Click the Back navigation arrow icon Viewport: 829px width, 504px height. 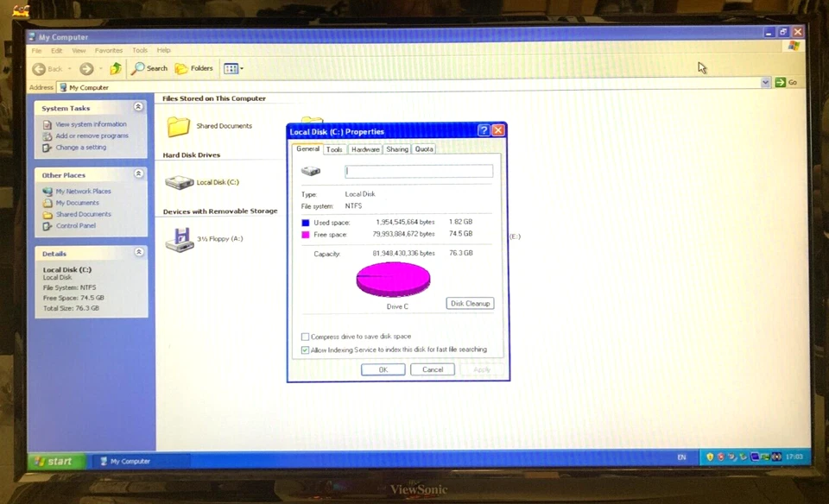(39, 68)
